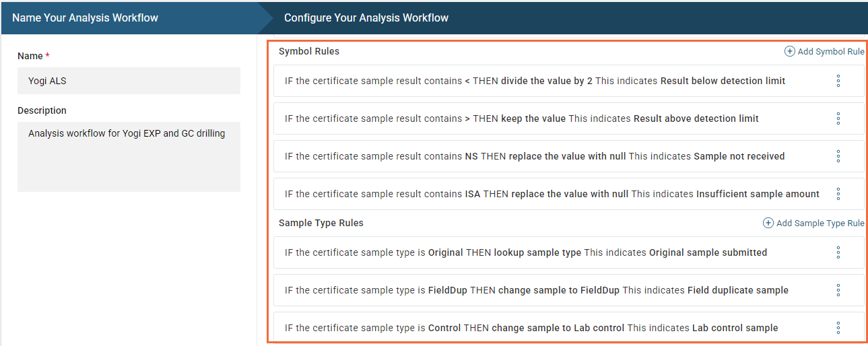The width and height of the screenshot is (868, 346).
Task: Open options menu for the < symbol rule
Action: point(838,81)
